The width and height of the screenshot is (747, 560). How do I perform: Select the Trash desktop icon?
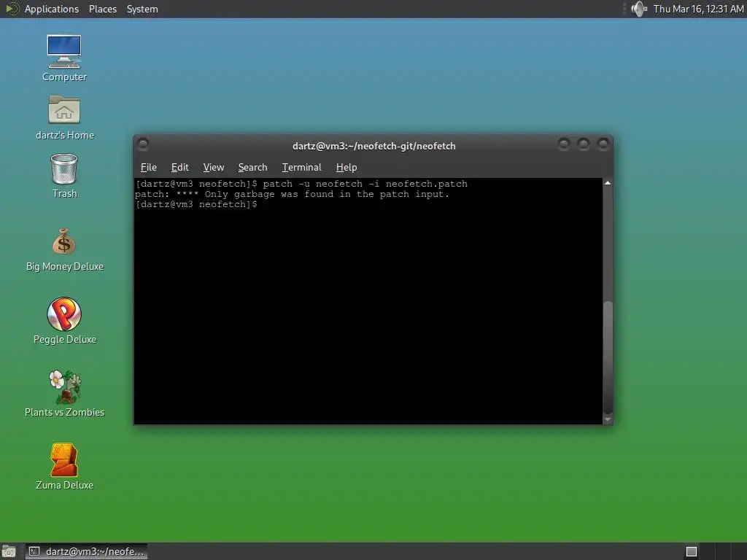(64, 175)
